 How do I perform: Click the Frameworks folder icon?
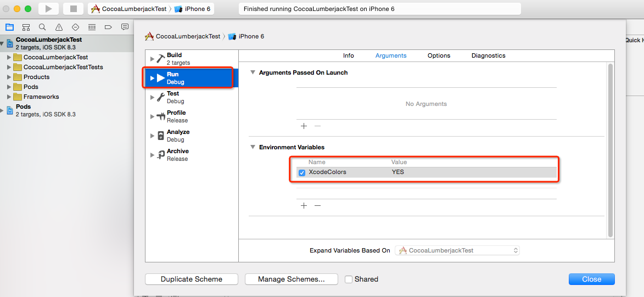pos(17,97)
